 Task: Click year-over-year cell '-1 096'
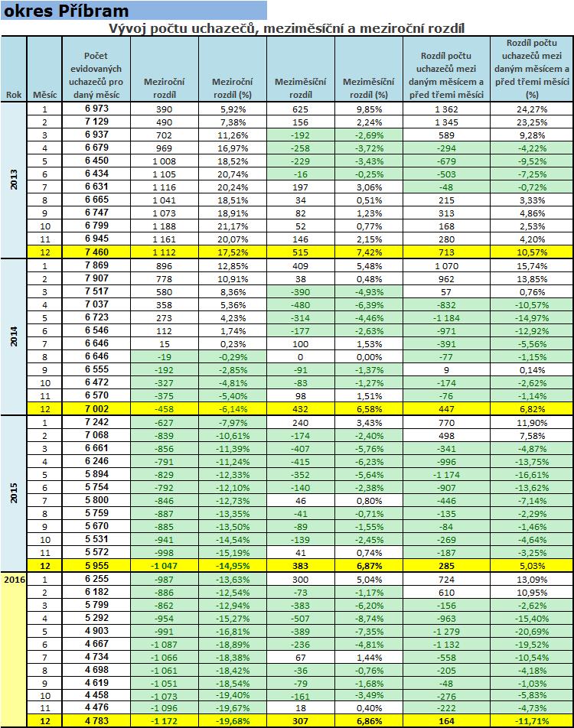point(164,708)
